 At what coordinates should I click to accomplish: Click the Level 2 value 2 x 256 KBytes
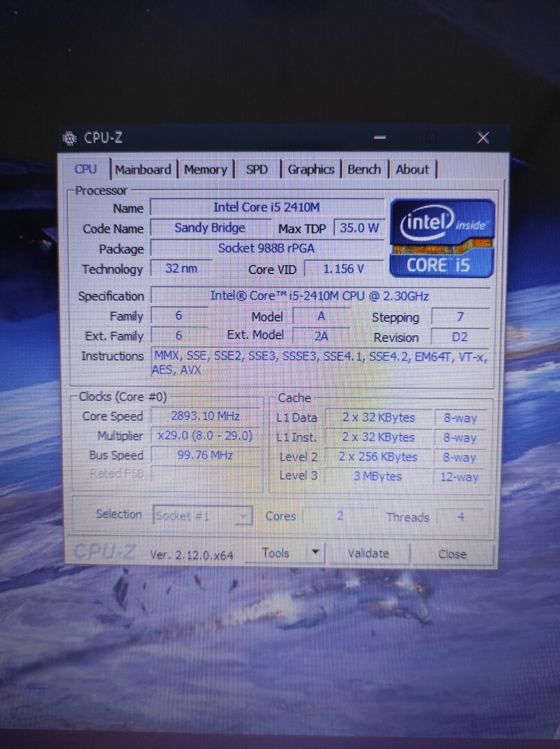[x=378, y=456]
